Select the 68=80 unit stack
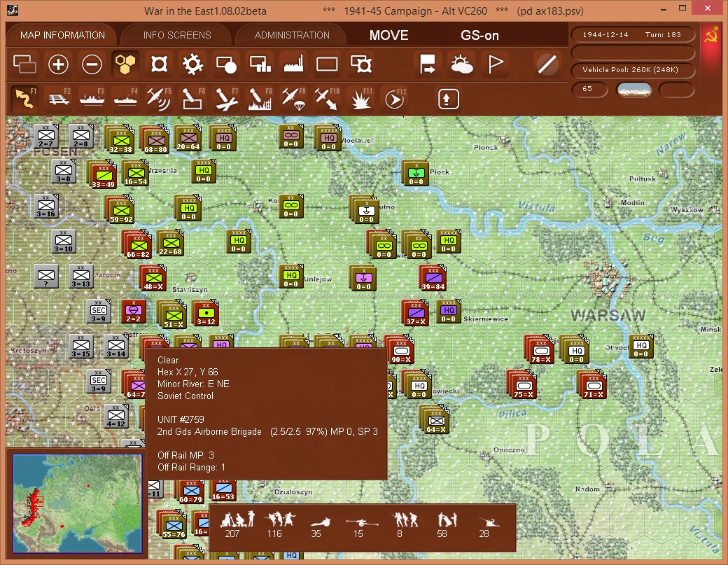The width and height of the screenshot is (728, 565). tap(155, 139)
